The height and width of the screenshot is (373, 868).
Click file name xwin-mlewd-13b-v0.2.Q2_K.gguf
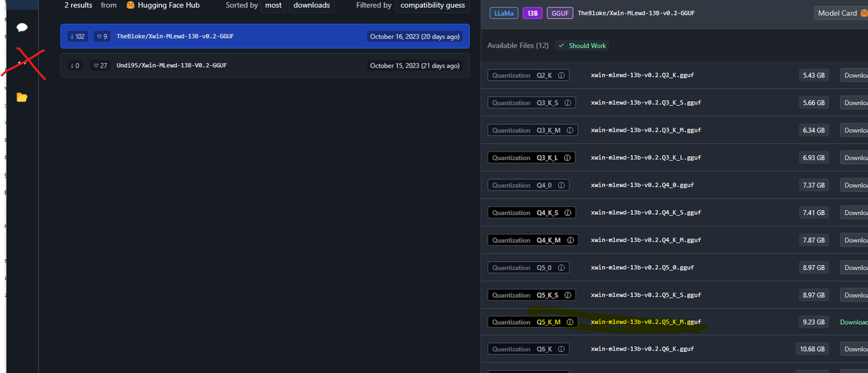pos(642,75)
